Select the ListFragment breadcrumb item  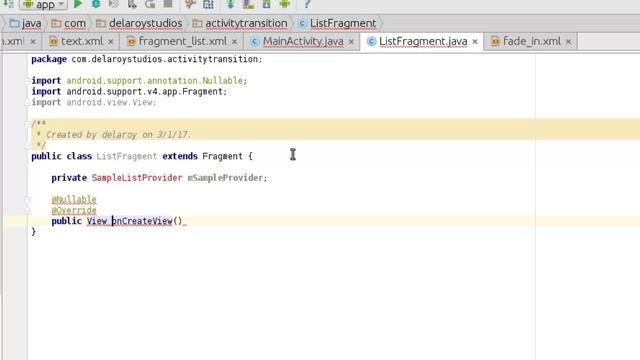tap(337, 24)
